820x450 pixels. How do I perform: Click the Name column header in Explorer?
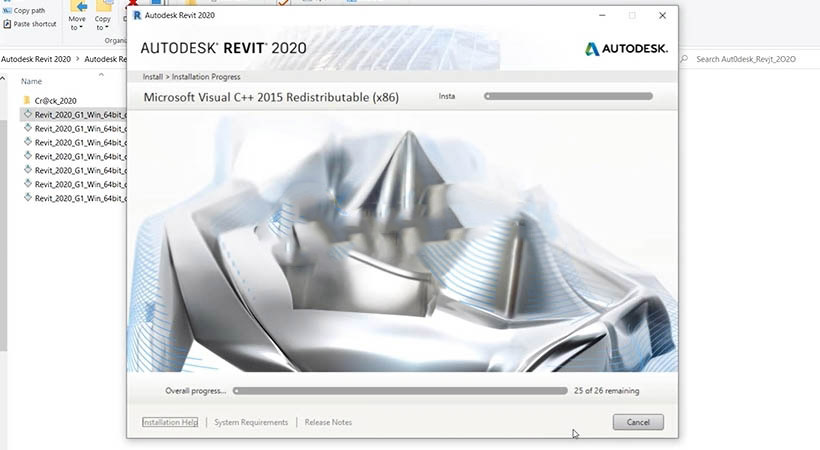tap(31, 81)
